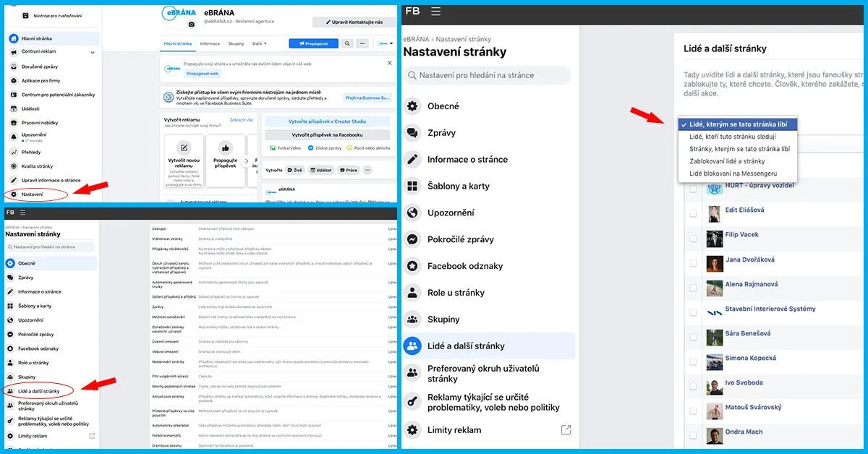Tick the checkbox next to Ivo Svoboda
The image size is (868, 454).
tap(694, 387)
